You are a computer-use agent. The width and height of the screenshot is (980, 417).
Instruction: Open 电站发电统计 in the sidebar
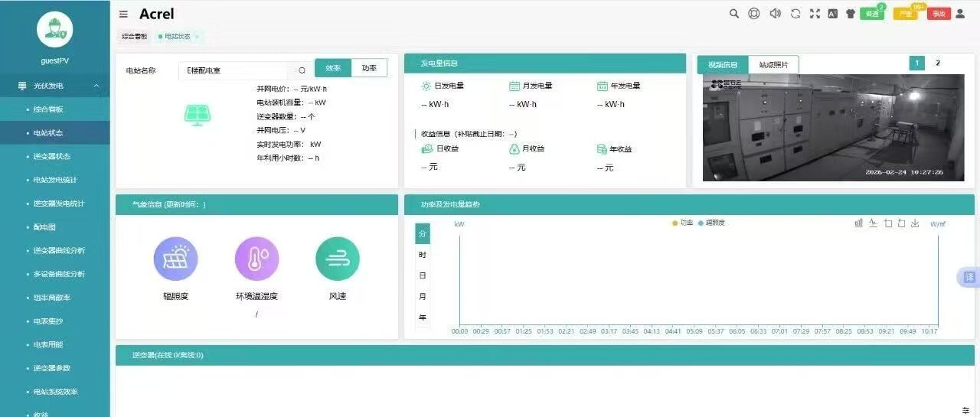click(55, 180)
